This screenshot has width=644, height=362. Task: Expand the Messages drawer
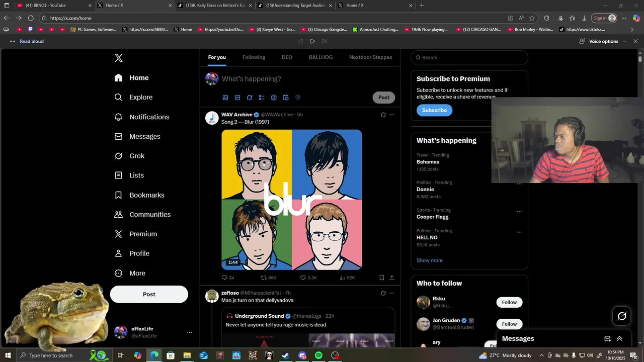619,339
